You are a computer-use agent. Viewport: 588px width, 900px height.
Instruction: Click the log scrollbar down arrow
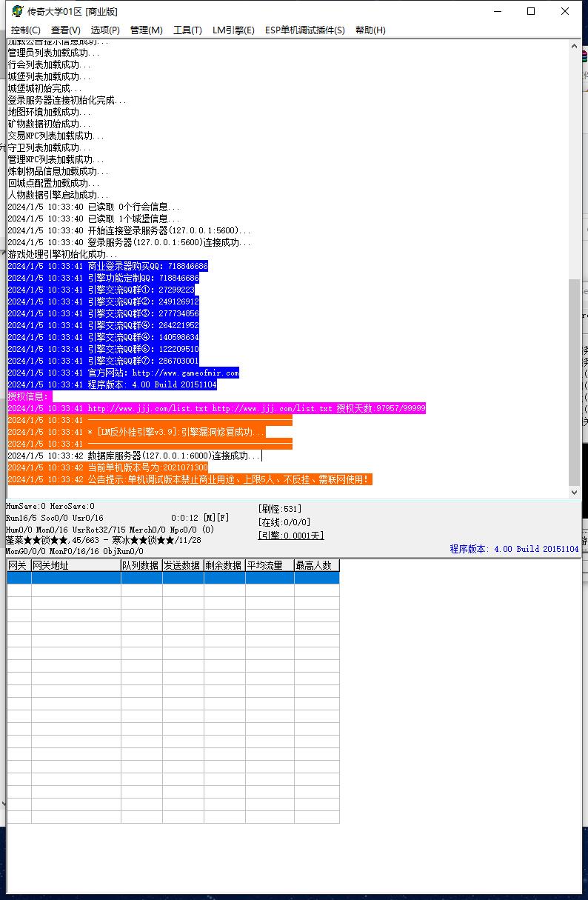tap(574, 492)
